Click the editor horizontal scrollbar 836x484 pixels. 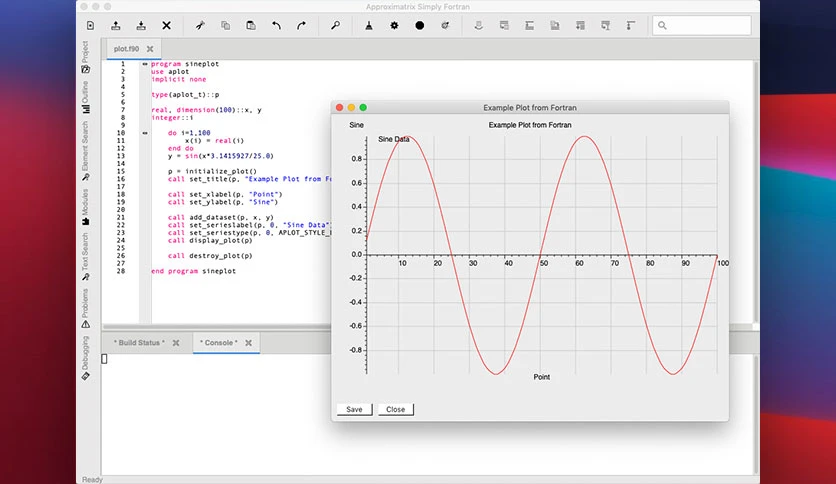[216, 327]
